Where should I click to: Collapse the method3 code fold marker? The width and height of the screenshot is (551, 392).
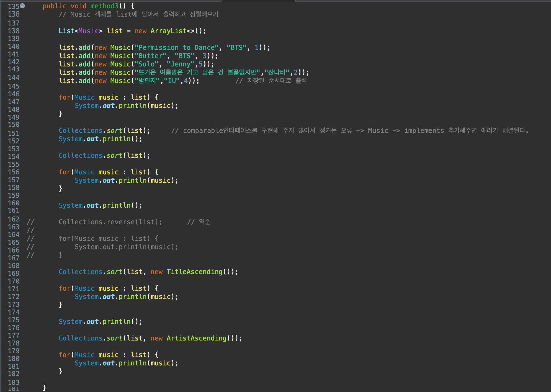(23, 6)
